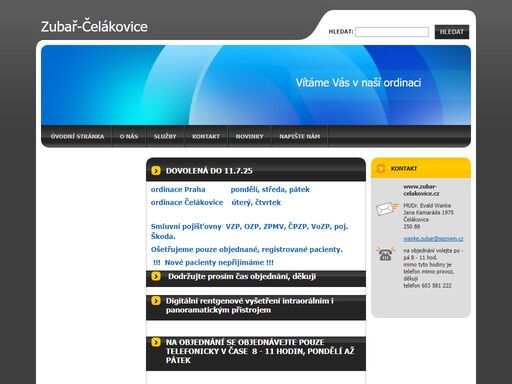Open the Kontakt menu item
Screen dimensions: 512x384
(206, 136)
